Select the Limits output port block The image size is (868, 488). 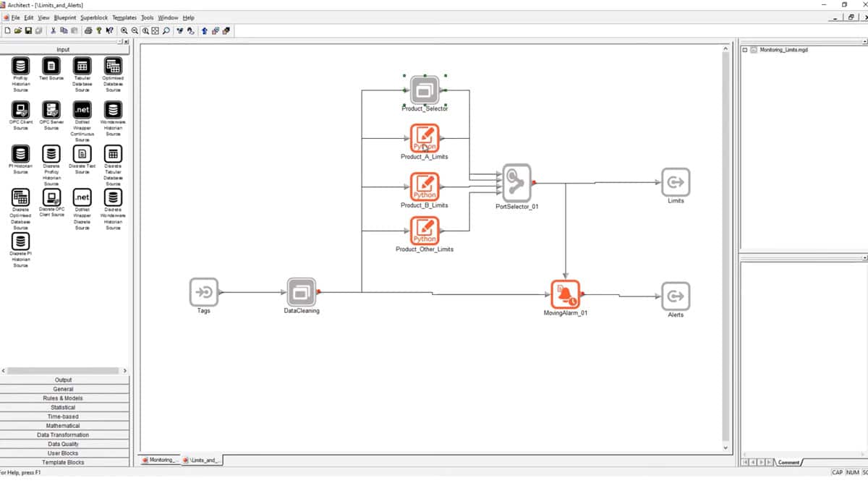(676, 182)
